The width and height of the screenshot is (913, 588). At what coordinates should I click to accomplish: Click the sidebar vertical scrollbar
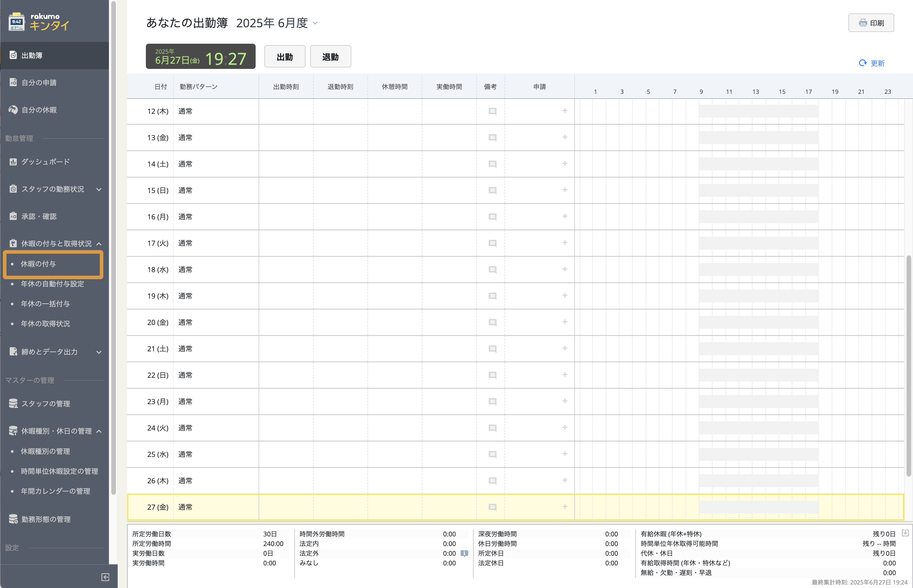pos(114,248)
